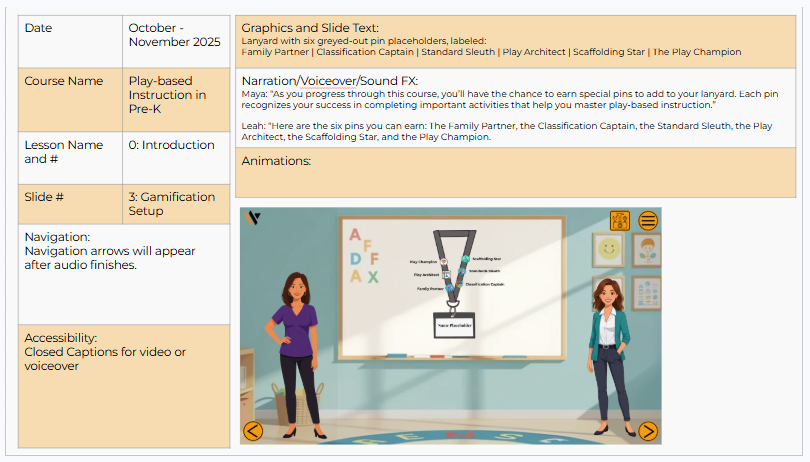Screen dimensions: 810x462
Task: Click the logo in slide's top-left corner
Action: pos(252,218)
